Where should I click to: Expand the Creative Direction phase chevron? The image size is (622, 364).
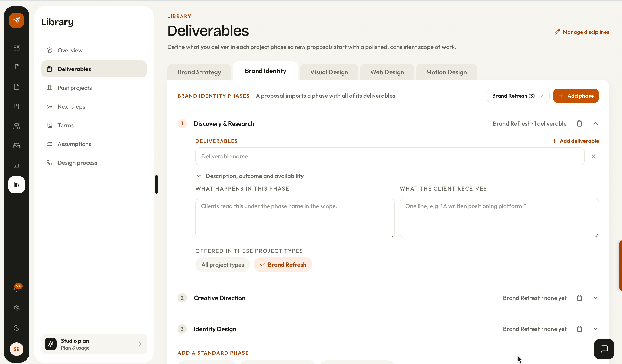(x=595, y=298)
